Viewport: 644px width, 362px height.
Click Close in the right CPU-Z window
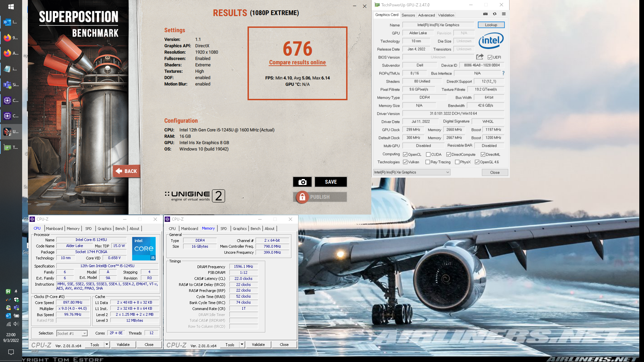tap(284, 345)
